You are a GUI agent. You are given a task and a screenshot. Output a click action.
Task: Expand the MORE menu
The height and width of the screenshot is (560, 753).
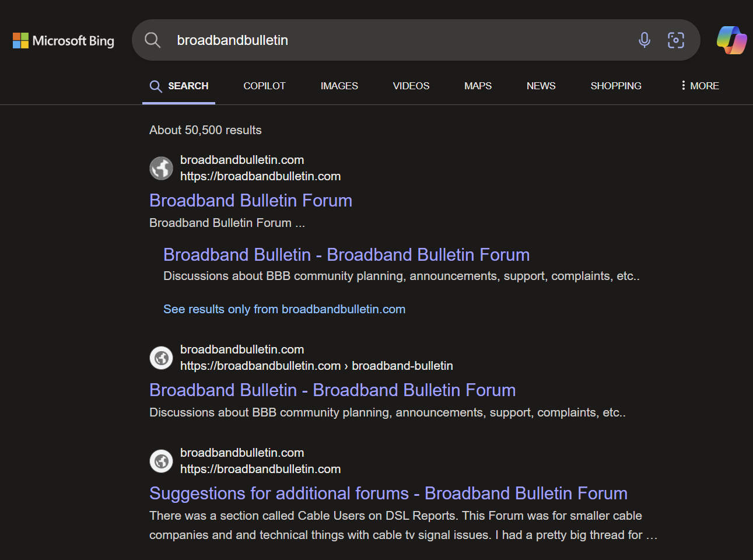(x=700, y=86)
